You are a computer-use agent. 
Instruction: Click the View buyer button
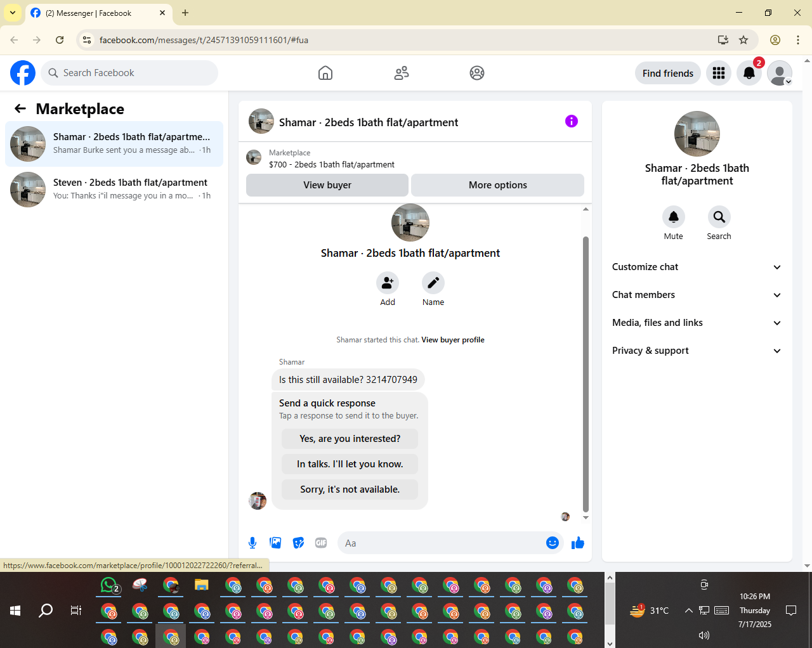(x=327, y=185)
